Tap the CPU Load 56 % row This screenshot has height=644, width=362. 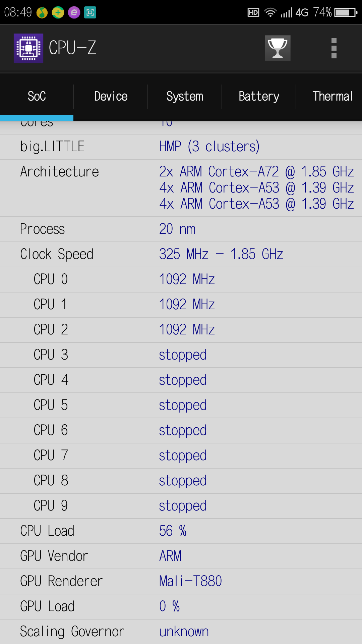click(181, 531)
